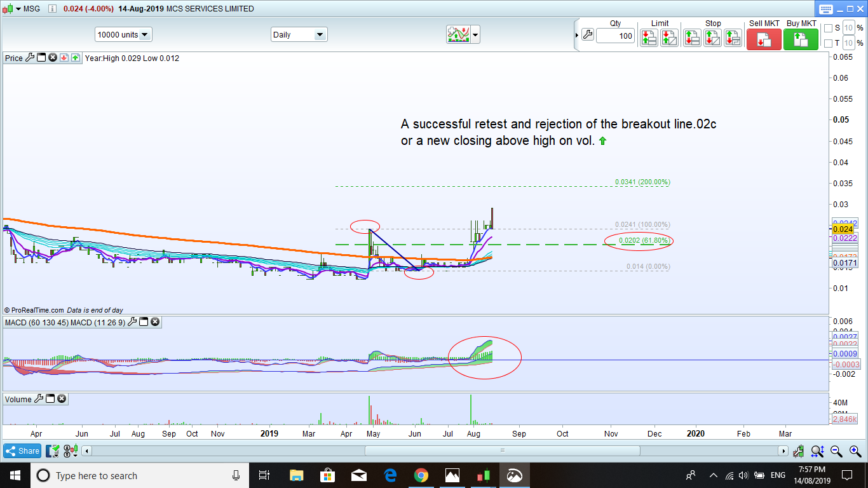Open the MSG ticker menu arrow

[x=18, y=9]
